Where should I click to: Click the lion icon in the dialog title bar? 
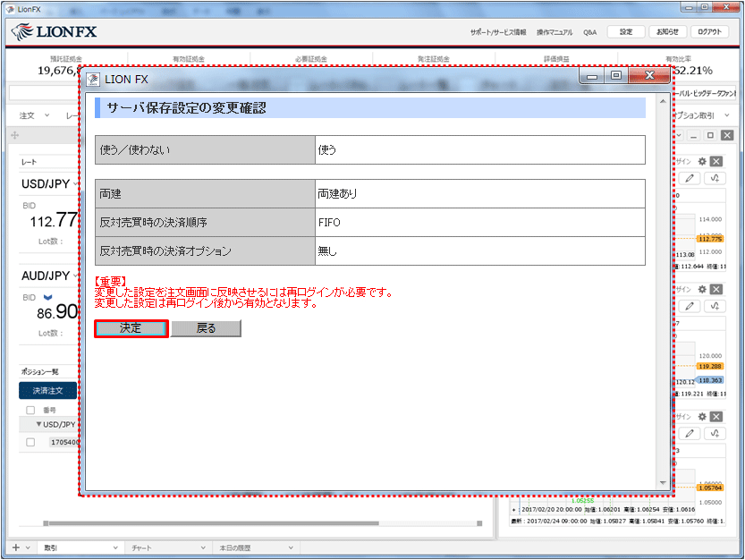93,80
